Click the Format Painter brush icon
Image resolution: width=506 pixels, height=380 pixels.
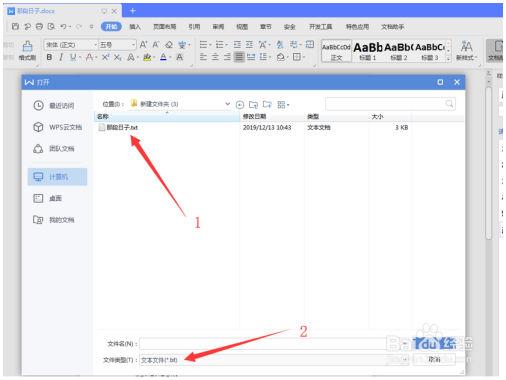coord(27,46)
